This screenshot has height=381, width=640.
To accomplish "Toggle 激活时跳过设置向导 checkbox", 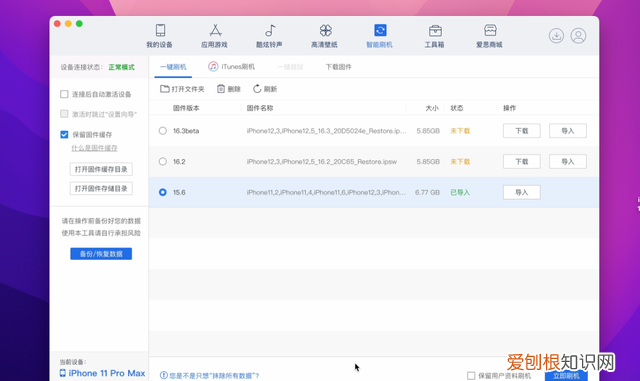I will tap(64, 114).
